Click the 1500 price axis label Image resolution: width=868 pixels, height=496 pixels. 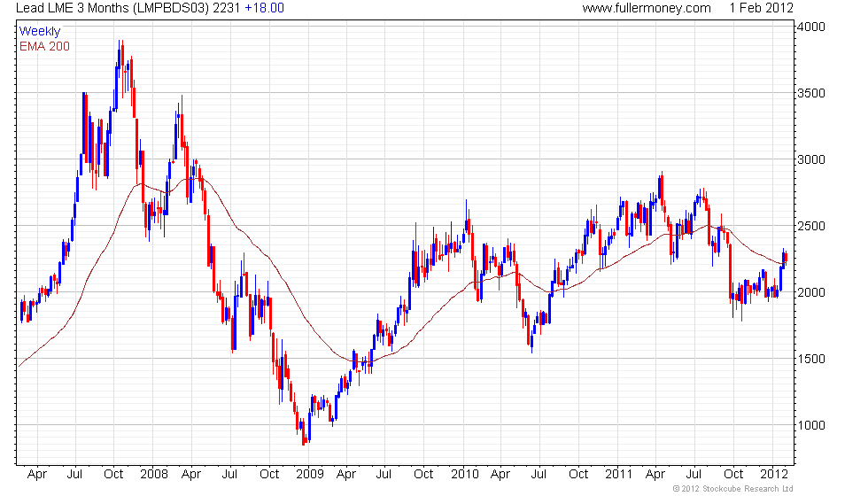pyautogui.click(x=811, y=359)
